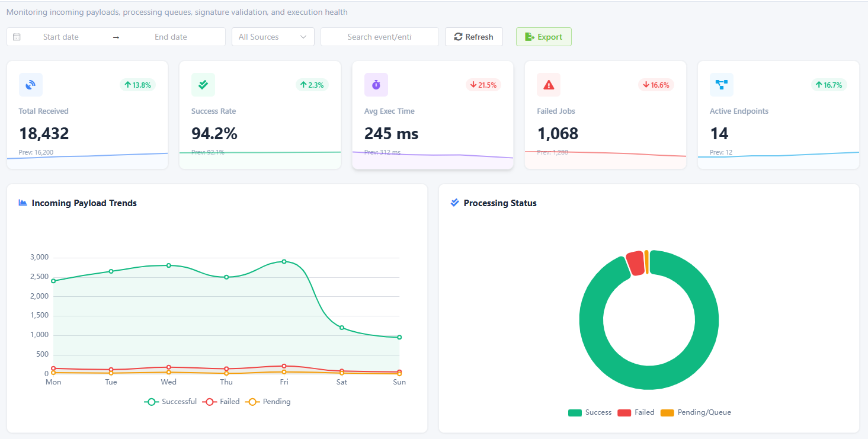Click the 94.2% success rate value
This screenshot has width=868, height=439.
214,133
